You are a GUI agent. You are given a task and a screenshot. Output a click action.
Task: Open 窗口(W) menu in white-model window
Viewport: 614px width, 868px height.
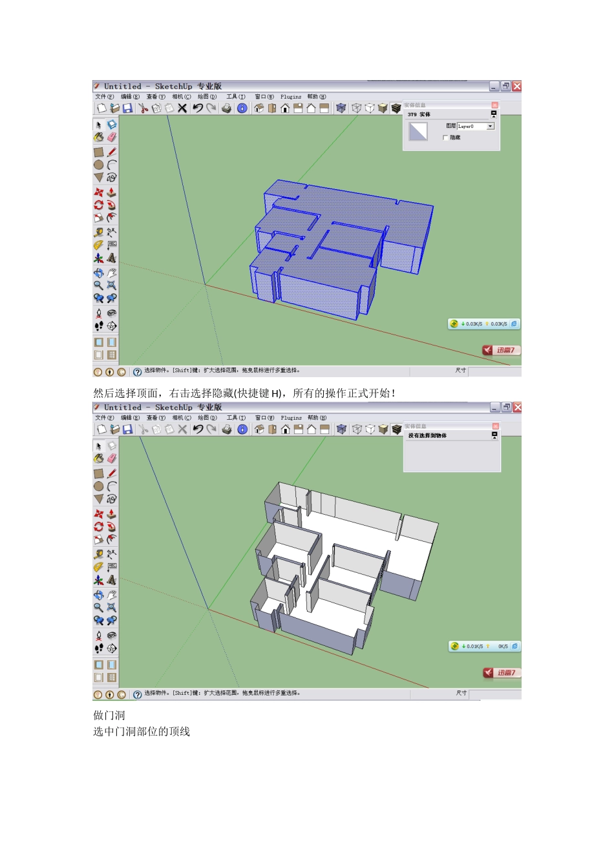[x=264, y=418]
